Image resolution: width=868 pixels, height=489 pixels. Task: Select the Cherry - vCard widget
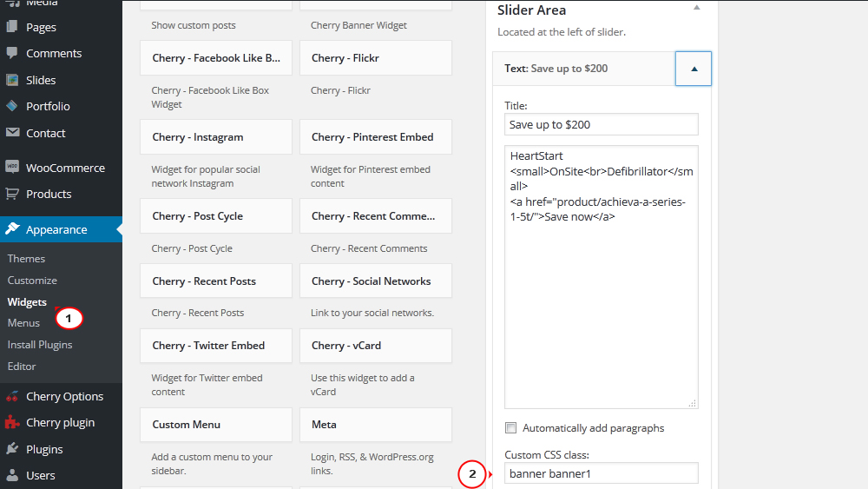pos(375,346)
